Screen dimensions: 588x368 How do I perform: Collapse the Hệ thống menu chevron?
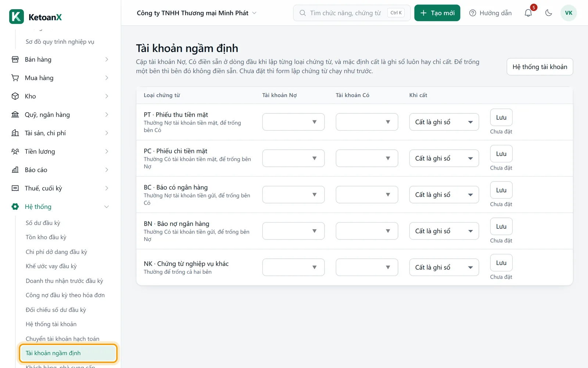click(107, 206)
